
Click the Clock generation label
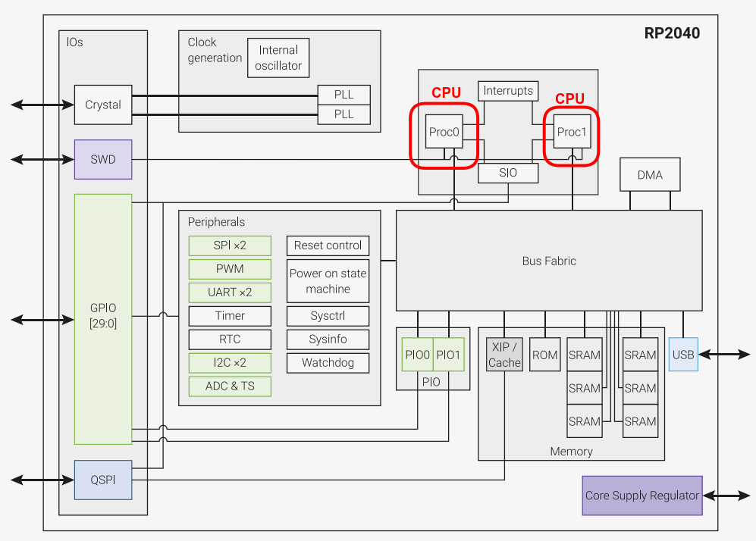pyautogui.click(x=215, y=50)
